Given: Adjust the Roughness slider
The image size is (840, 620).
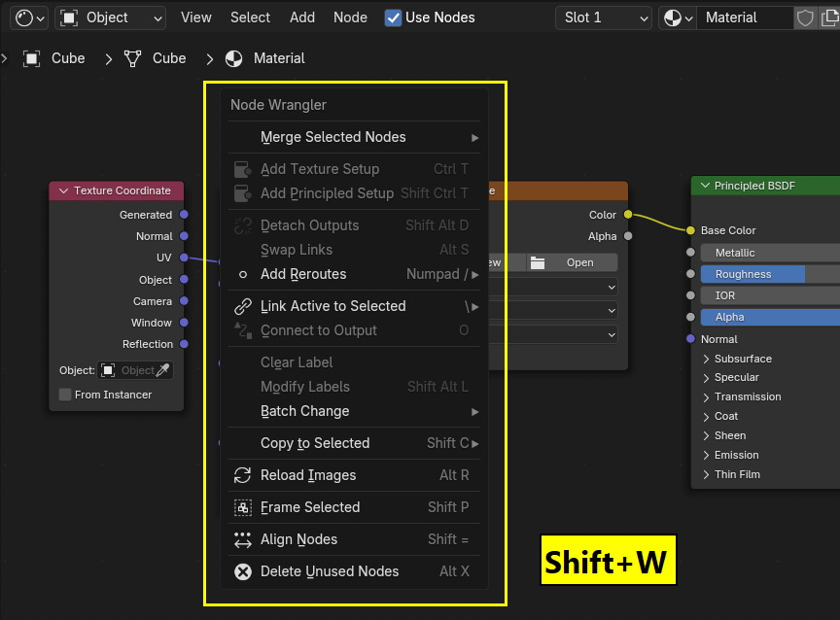Looking at the screenshot, I should coord(770,274).
